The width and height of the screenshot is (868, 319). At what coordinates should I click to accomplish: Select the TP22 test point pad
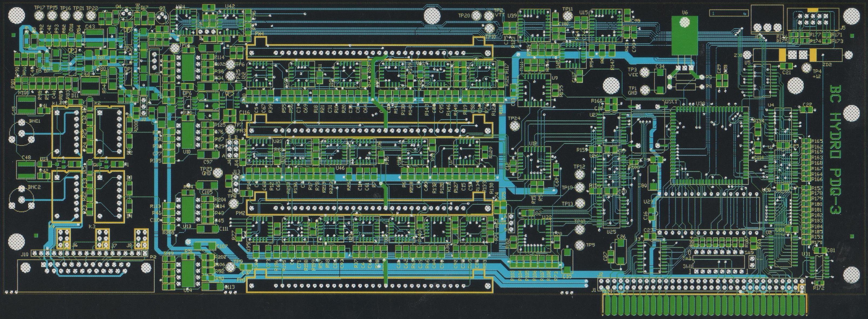(x=91, y=15)
